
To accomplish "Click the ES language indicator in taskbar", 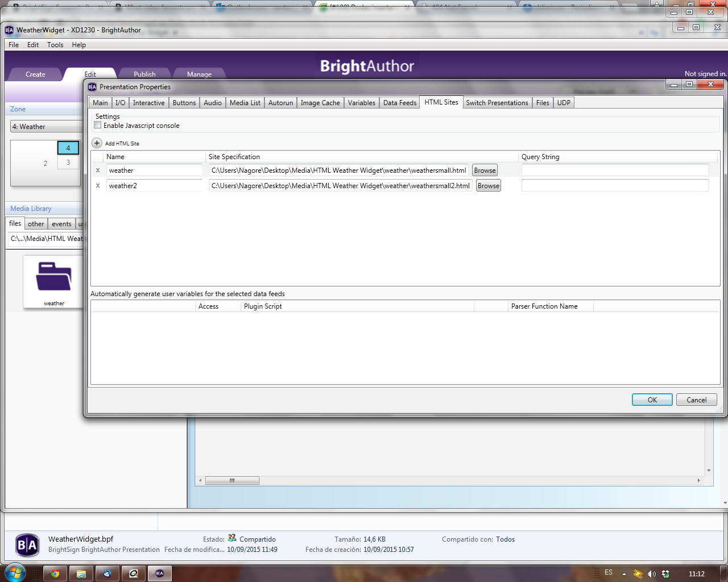I will (609, 573).
